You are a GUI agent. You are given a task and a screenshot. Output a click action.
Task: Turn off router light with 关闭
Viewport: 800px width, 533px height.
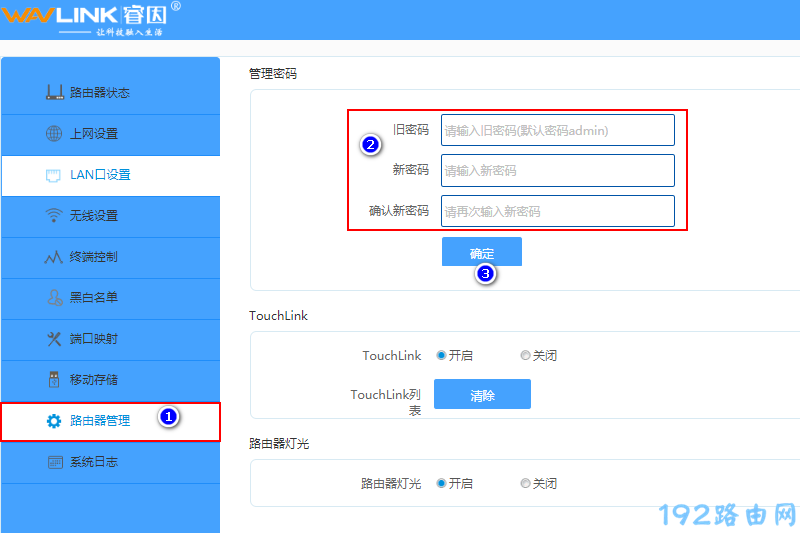coord(525,483)
